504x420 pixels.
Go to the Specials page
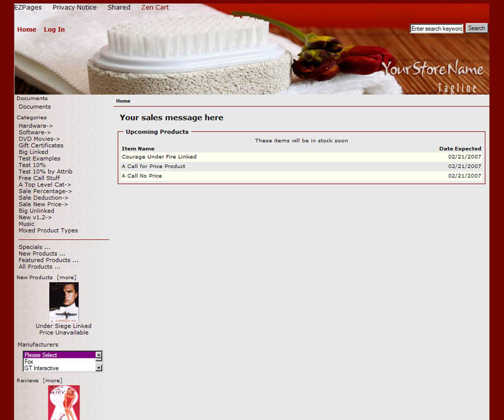tap(34, 247)
